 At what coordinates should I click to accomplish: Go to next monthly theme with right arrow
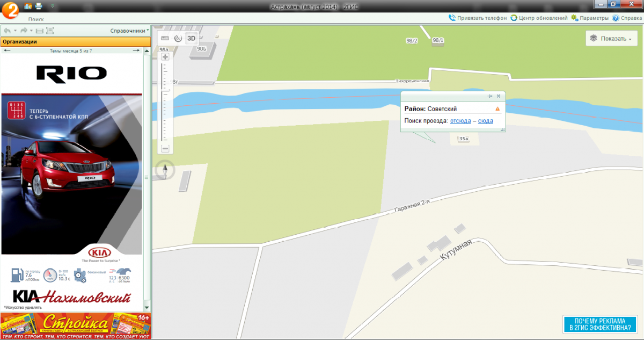tap(136, 50)
